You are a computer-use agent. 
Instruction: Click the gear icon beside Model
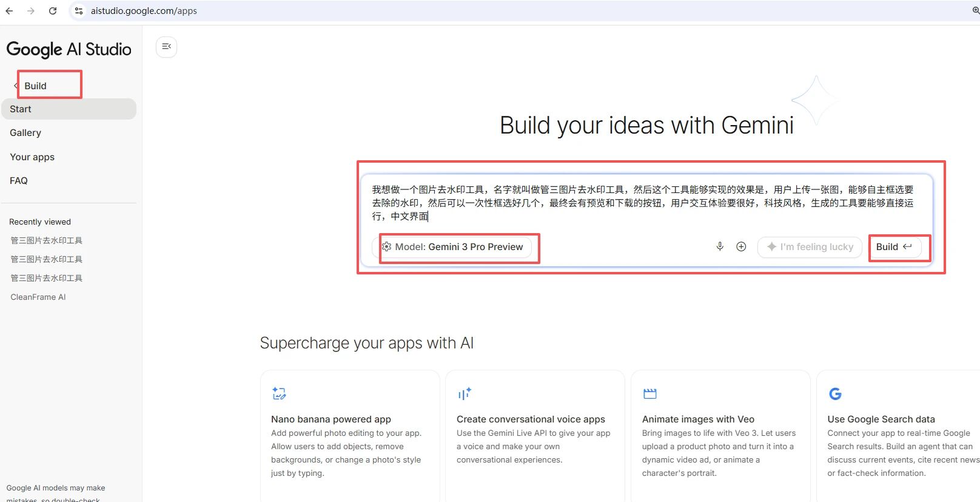[386, 247]
